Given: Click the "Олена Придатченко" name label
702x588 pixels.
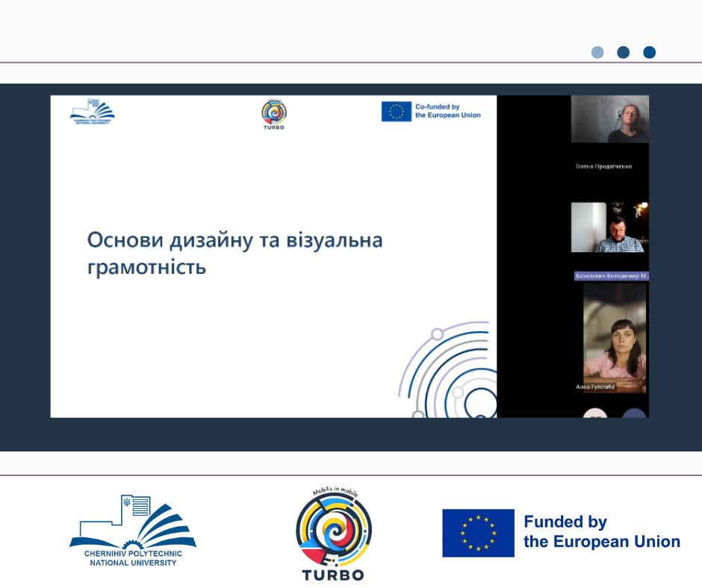Looking at the screenshot, I should 603,166.
